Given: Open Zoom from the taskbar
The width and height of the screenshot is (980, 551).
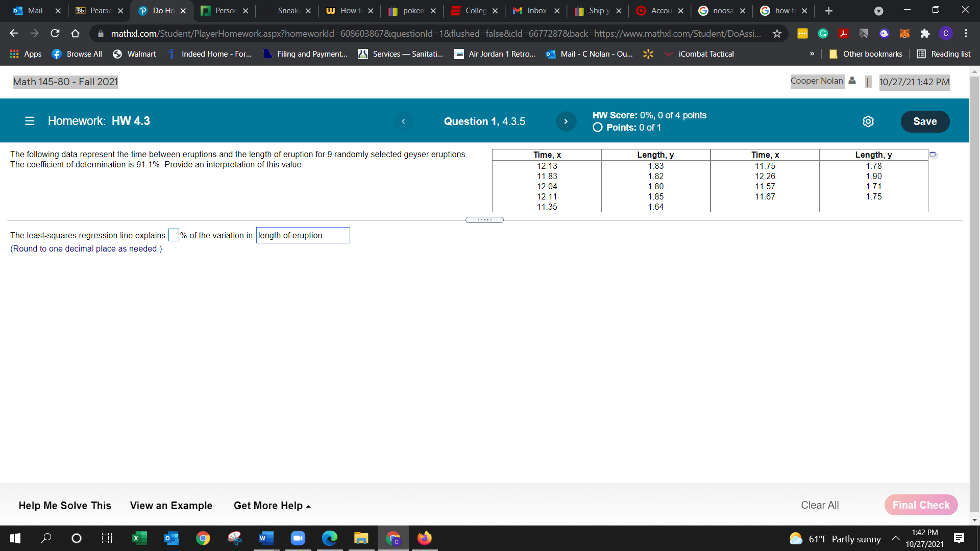Looking at the screenshot, I should [x=298, y=538].
